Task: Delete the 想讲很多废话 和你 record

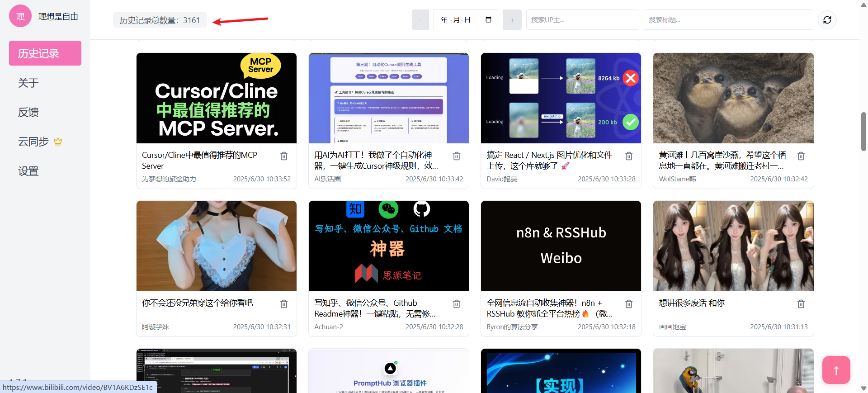Action: 801,304
